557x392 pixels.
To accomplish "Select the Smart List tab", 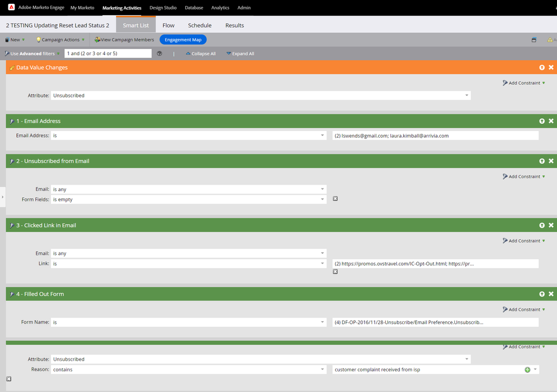I will pyautogui.click(x=135, y=25).
